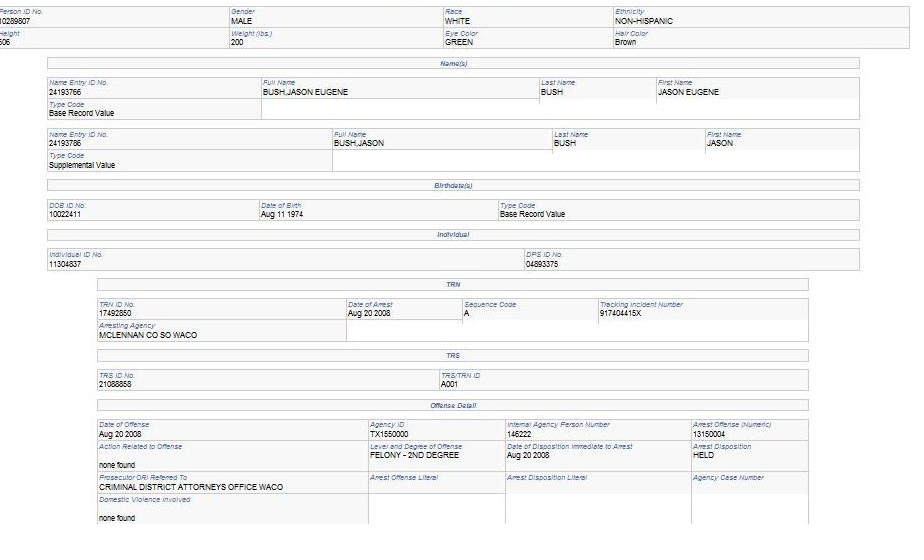Select the Offense Detail section header
Screen dimensions: 924x560
click(x=453, y=406)
